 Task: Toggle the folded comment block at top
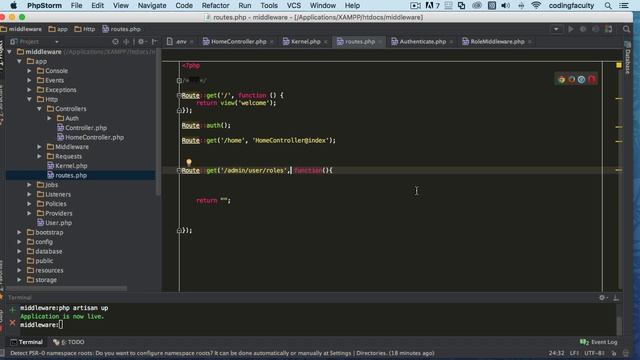[x=179, y=80]
